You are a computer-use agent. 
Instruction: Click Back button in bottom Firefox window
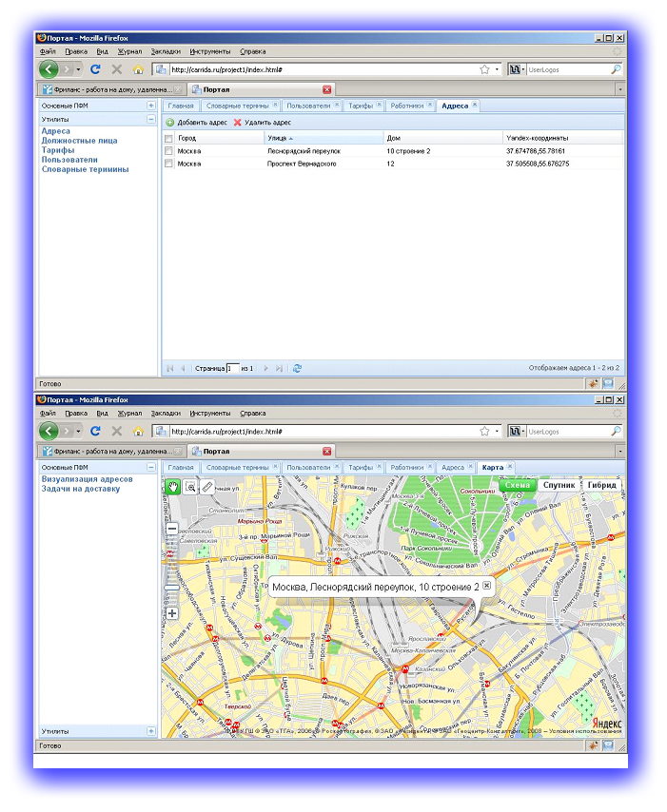[x=49, y=432]
